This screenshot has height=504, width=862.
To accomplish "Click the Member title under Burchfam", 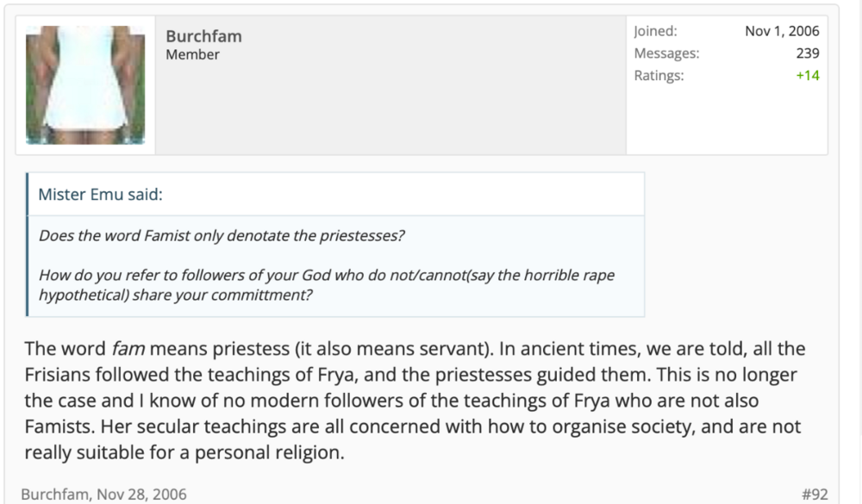I will coord(192,54).
